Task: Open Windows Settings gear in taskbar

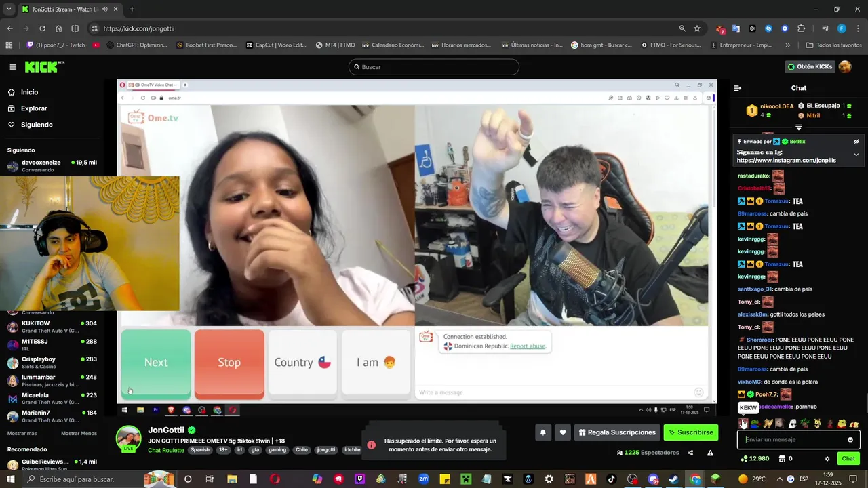Action: pyautogui.click(x=549, y=479)
